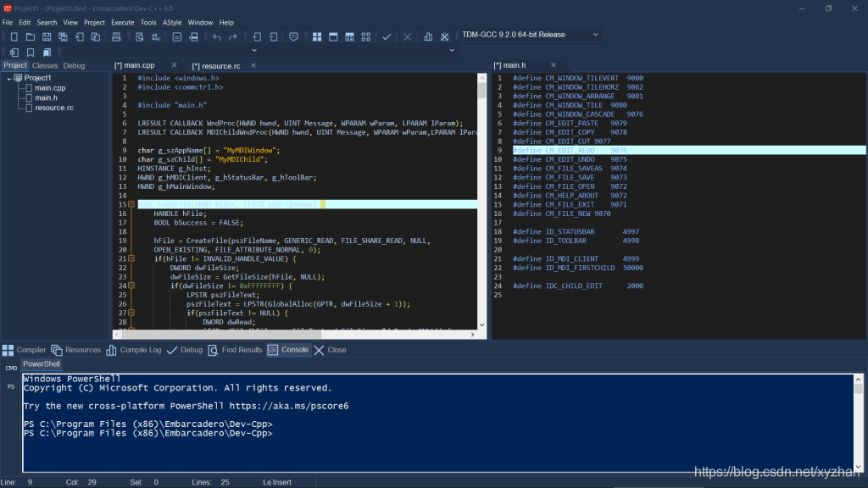This screenshot has width=868, height=488.
Task: Start debugging with the checkmark icon
Action: pos(387,37)
